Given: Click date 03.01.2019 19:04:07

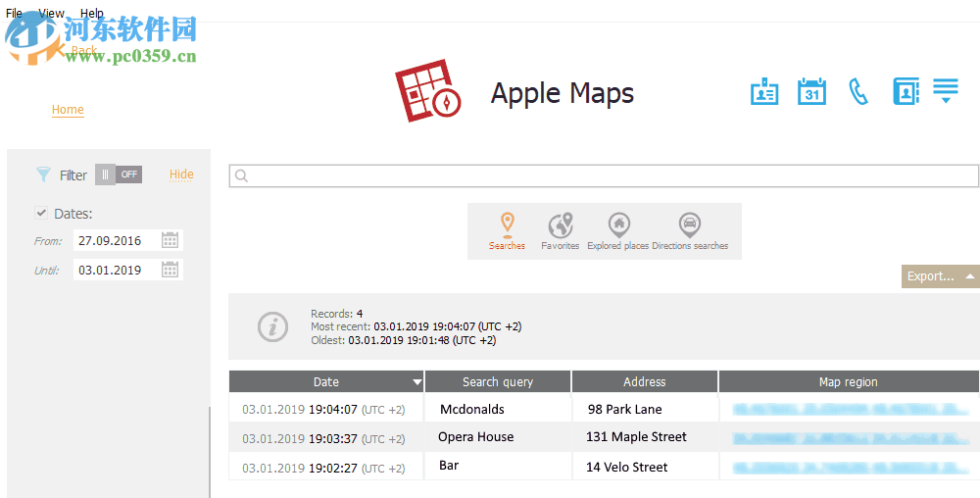Looking at the screenshot, I should point(323,410).
